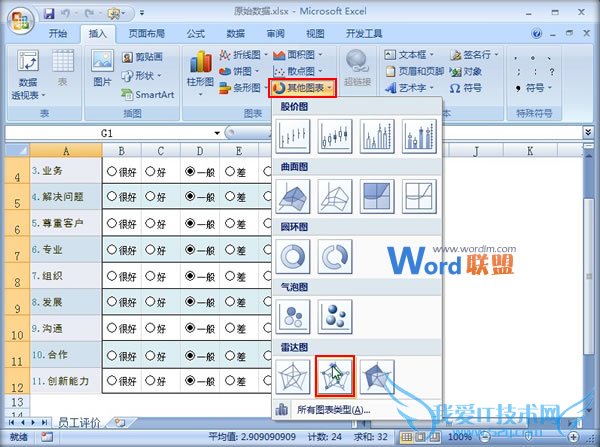Select the third stock chart type

(x=377, y=136)
